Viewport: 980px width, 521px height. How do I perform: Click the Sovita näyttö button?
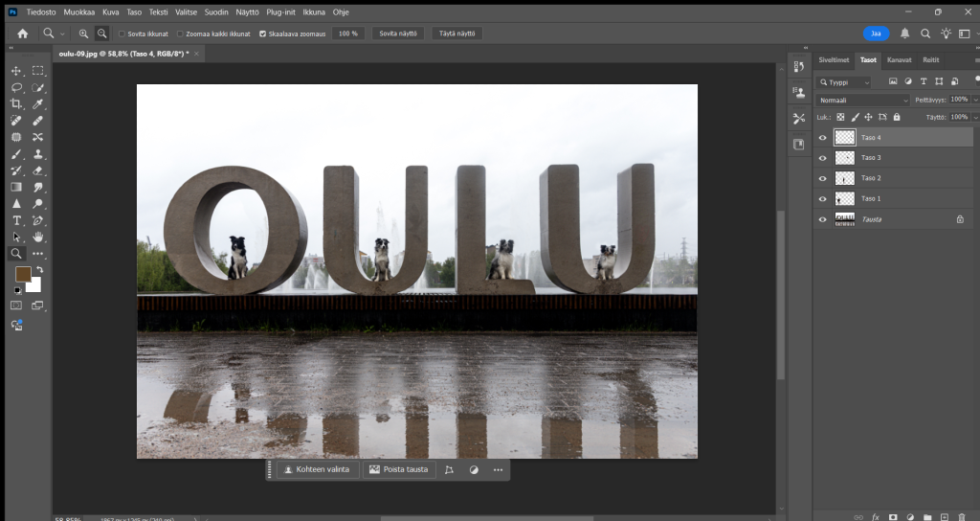398,34
